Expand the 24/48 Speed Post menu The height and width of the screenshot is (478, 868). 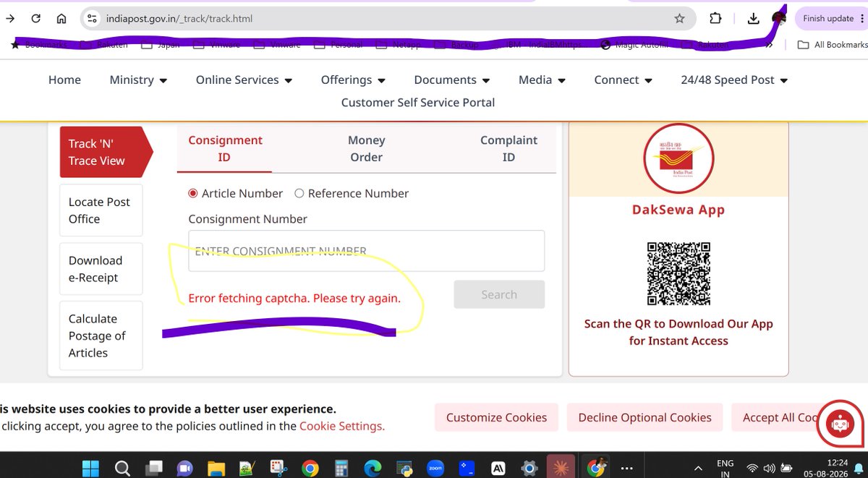point(734,80)
